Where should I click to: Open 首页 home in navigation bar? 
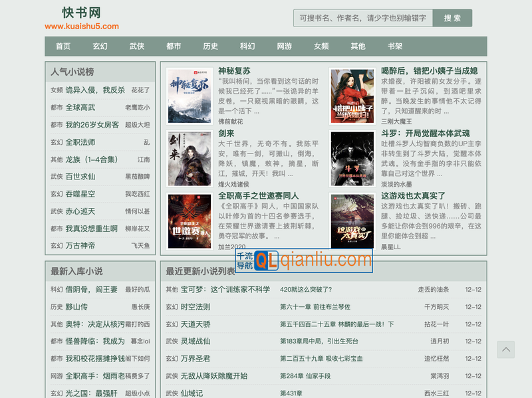pos(63,47)
